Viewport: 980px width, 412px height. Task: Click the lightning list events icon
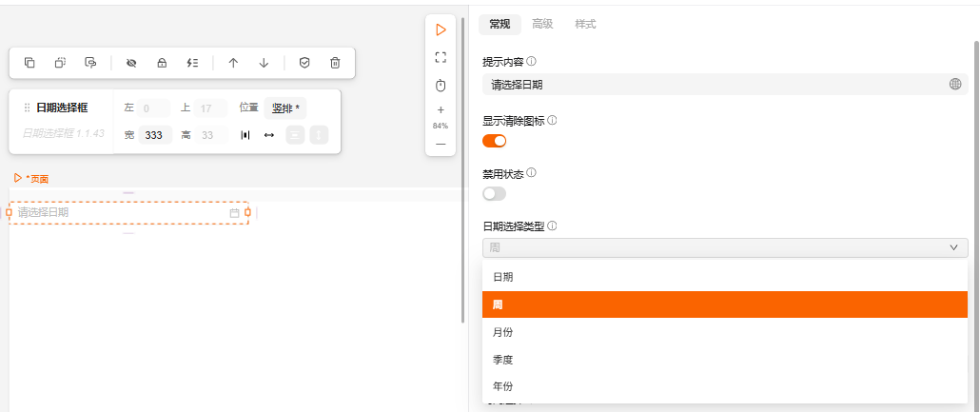pos(192,63)
